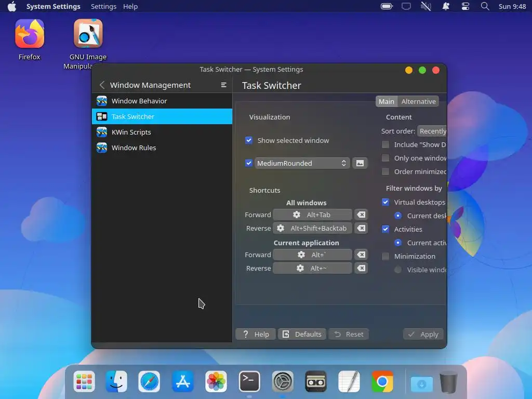Open the notifications bell icon

(x=446, y=6)
